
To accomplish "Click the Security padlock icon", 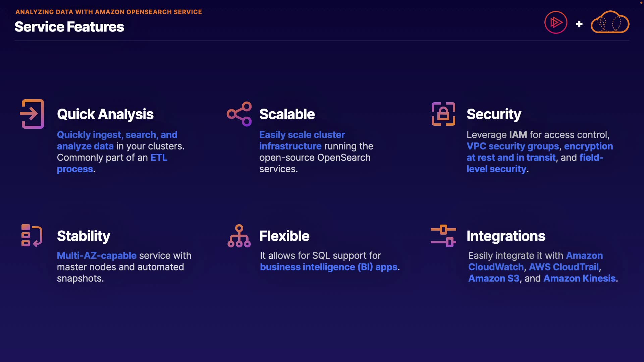I will pos(443,114).
